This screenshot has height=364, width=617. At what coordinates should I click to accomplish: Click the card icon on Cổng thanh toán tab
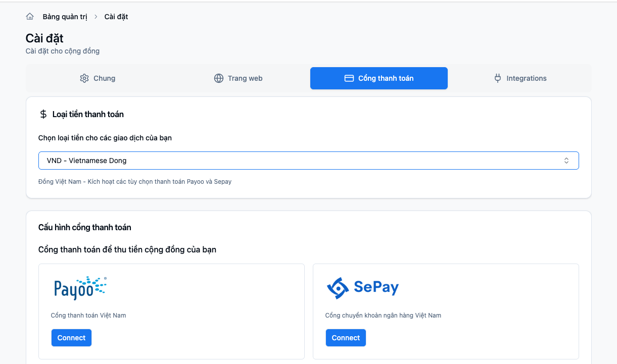point(349,78)
